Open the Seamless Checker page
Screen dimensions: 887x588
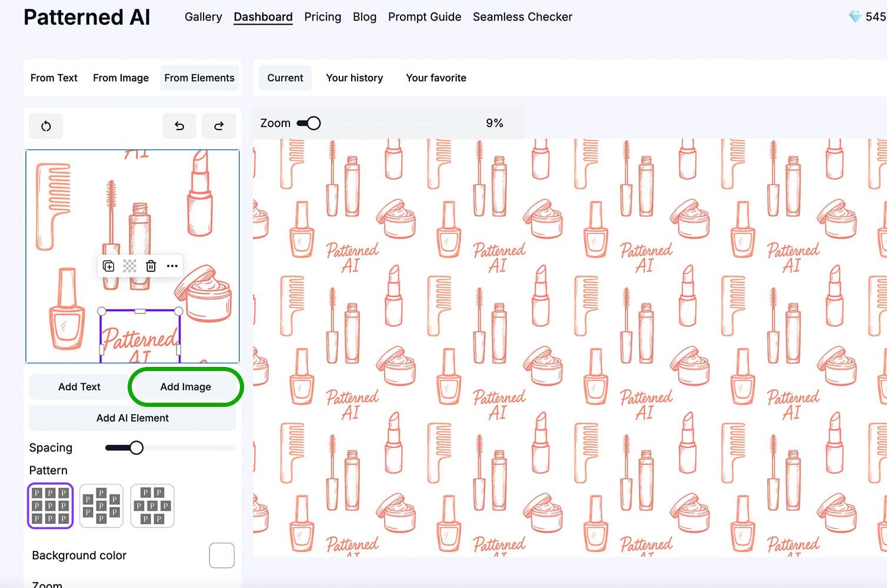click(x=522, y=17)
